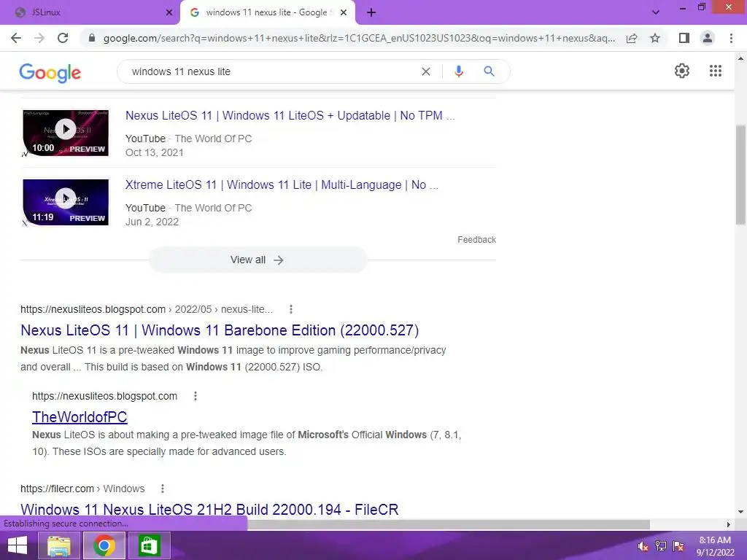Close the Google search tab
The width and height of the screenshot is (747, 560).
click(x=344, y=13)
